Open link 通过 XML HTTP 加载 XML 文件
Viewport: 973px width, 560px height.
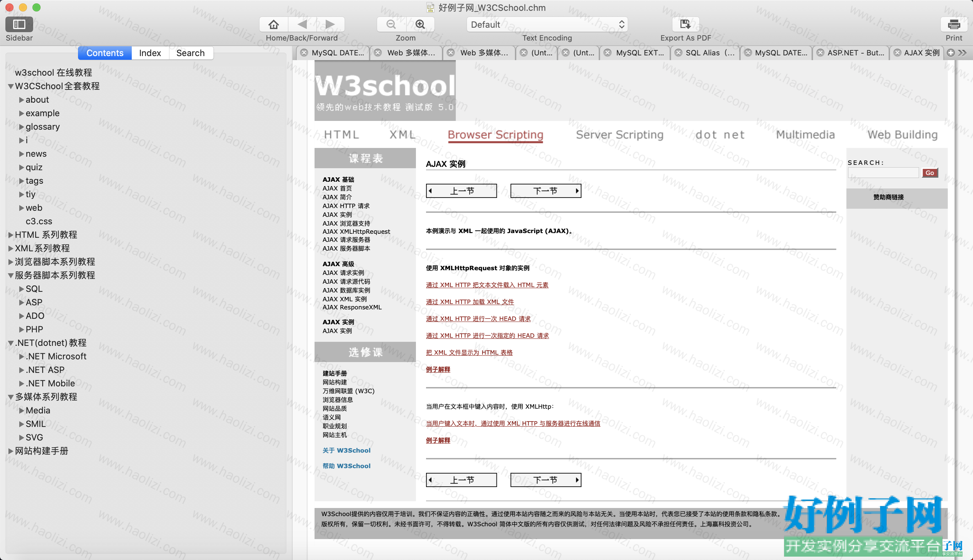click(x=470, y=302)
